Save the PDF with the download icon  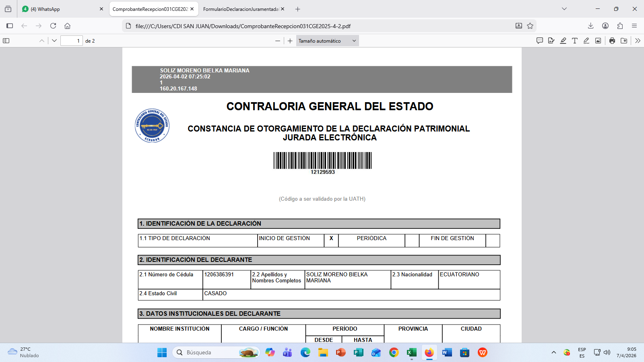click(x=624, y=41)
